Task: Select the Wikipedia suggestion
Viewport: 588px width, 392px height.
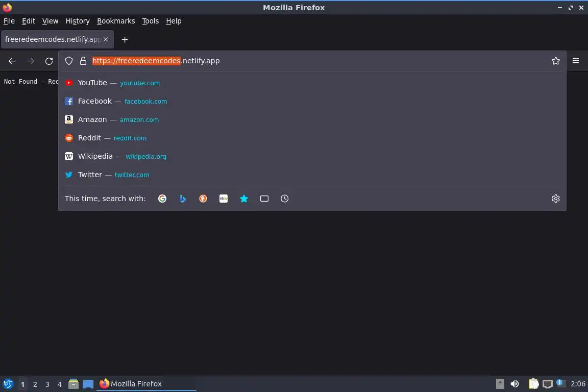Action: pos(312,156)
